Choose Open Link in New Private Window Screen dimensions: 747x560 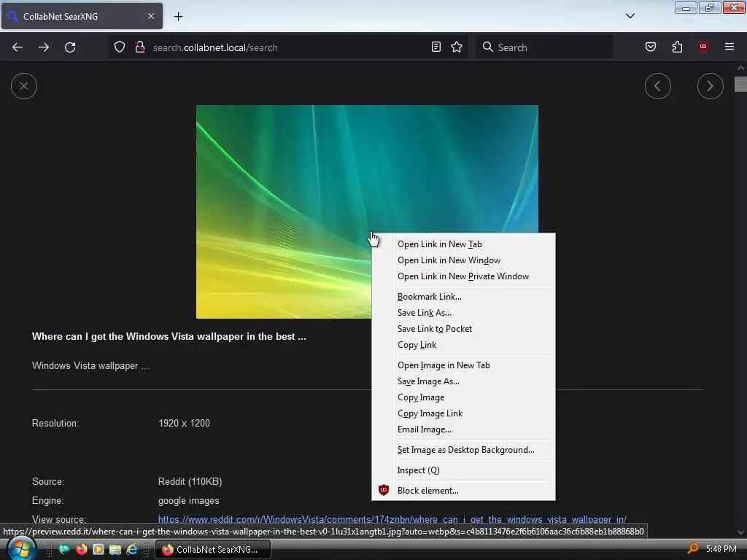tap(463, 276)
